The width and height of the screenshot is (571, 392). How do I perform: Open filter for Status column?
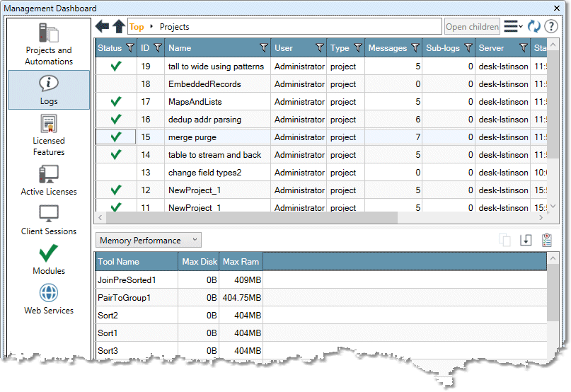pos(129,48)
